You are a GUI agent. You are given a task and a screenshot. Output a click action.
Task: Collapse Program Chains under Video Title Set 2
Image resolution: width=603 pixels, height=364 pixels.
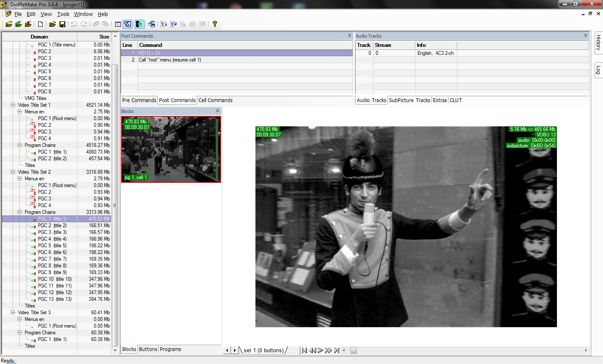[20, 212]
